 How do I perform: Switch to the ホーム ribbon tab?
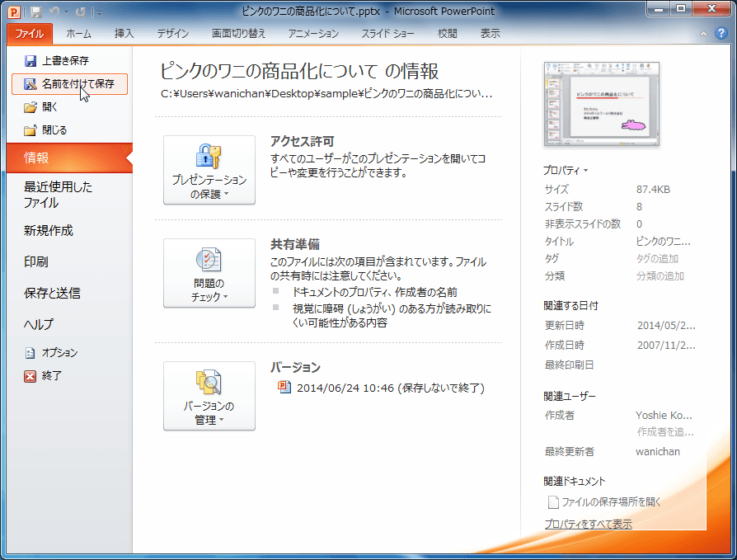78,34
